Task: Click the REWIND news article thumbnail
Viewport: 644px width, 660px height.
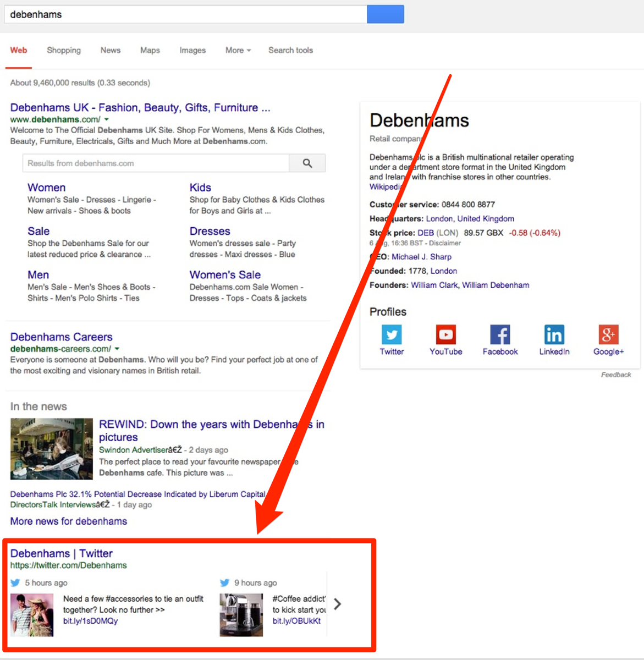Action: pos(51,449)
